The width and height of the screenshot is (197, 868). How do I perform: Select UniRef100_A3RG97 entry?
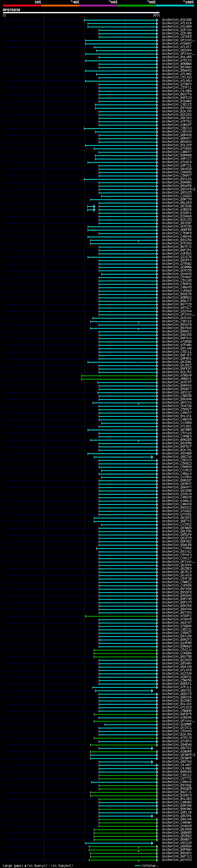tap(176, 125)
